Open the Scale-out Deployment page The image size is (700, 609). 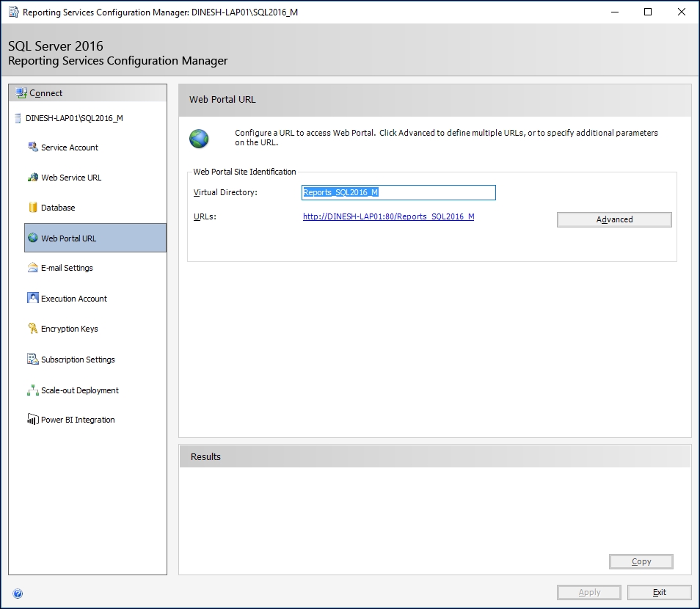pyautogui.click(x=80, y=390)
